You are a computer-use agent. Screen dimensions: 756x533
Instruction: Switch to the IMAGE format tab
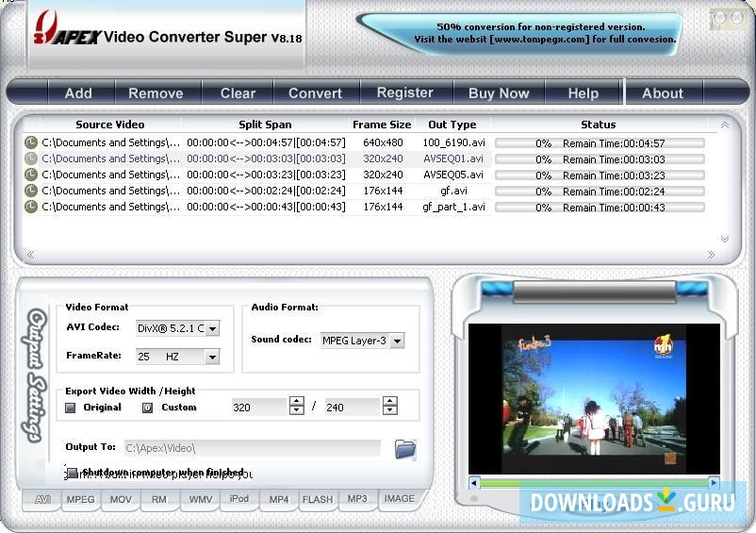(x=400, y=499)
